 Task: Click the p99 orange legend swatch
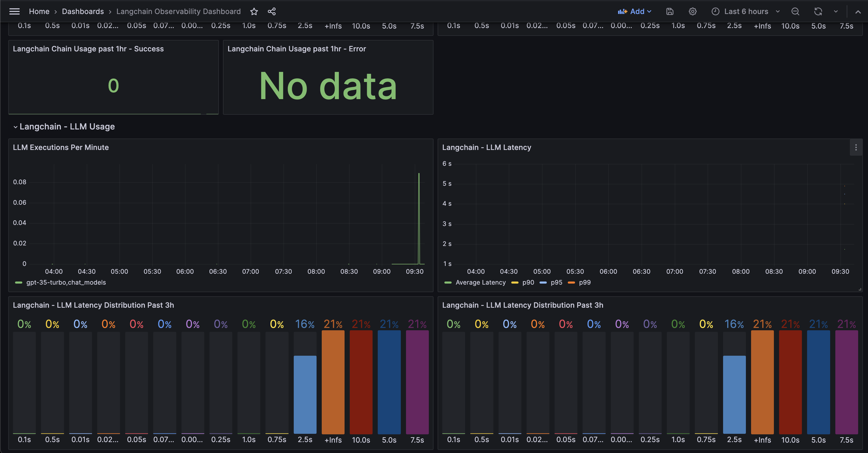pyautogui.click(x=571, y=282)
